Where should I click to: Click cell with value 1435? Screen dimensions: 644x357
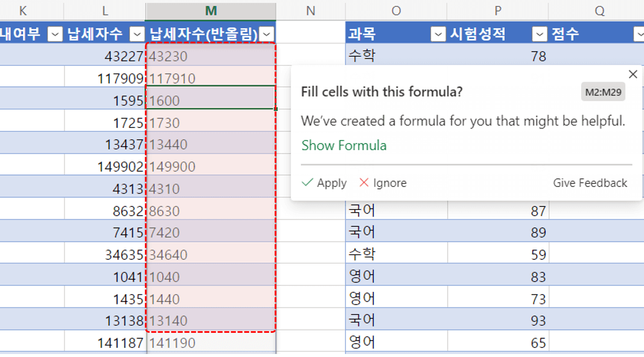(x=105, y=297)
